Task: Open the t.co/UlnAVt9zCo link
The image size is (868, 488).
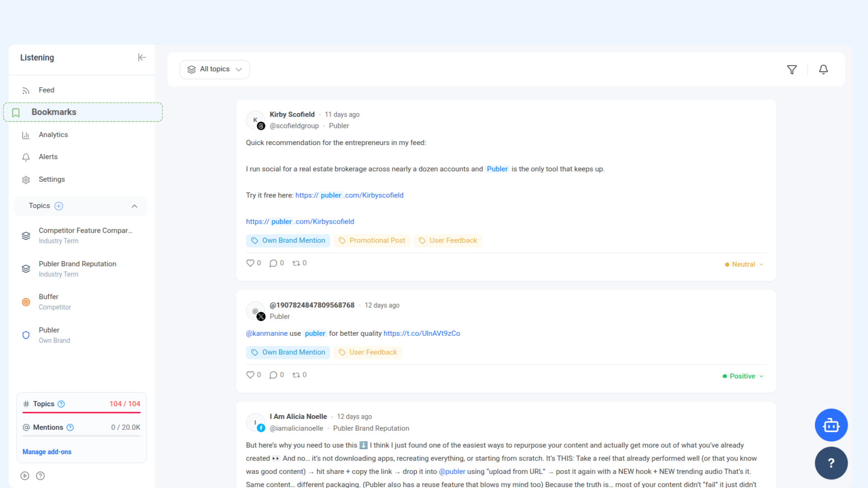Action: point(422,333)
